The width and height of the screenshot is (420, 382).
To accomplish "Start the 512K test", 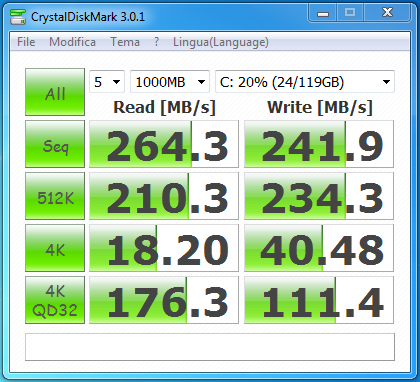I will pyautogui.click(x=55, y=196).
